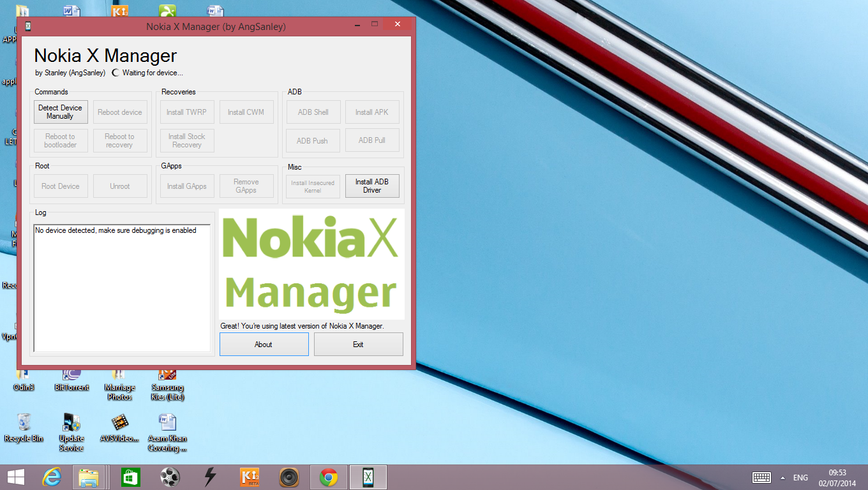Launch Internet Explorer from the taskbar
This screenshot has height=490, width=868.
coord(52,477)
